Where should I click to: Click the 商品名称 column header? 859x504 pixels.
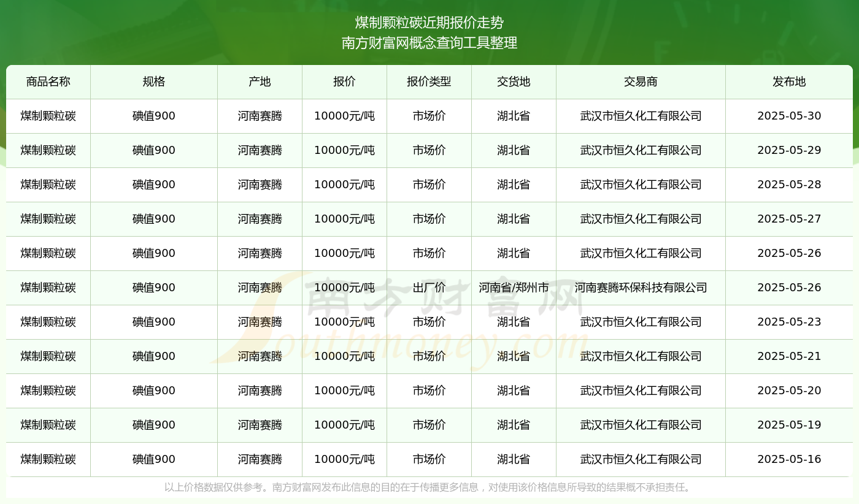48,82
